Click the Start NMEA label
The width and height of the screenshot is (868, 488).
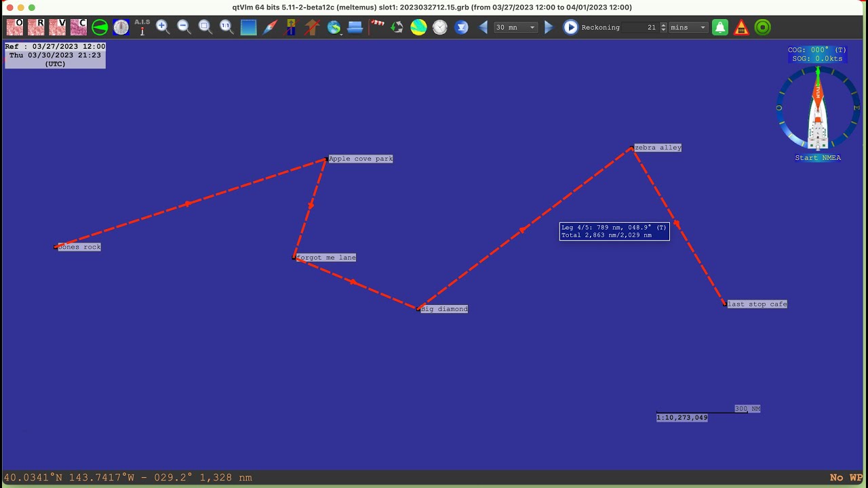tap(818, 158)
